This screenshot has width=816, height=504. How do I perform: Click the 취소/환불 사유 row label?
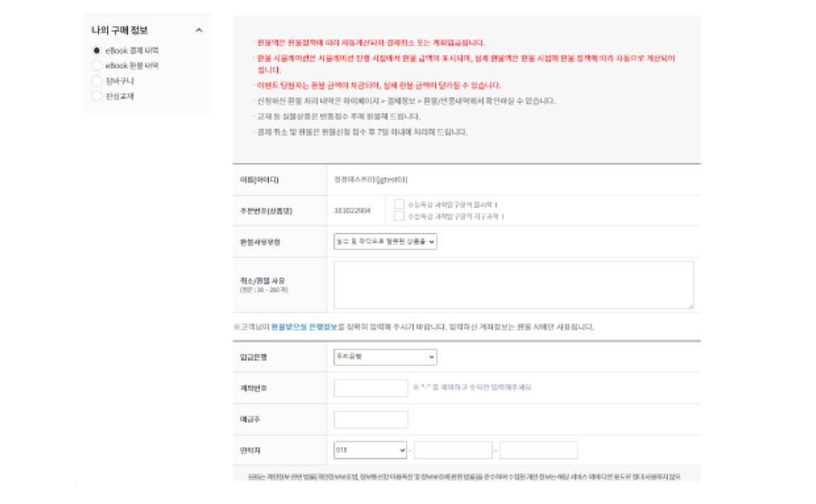262,280
